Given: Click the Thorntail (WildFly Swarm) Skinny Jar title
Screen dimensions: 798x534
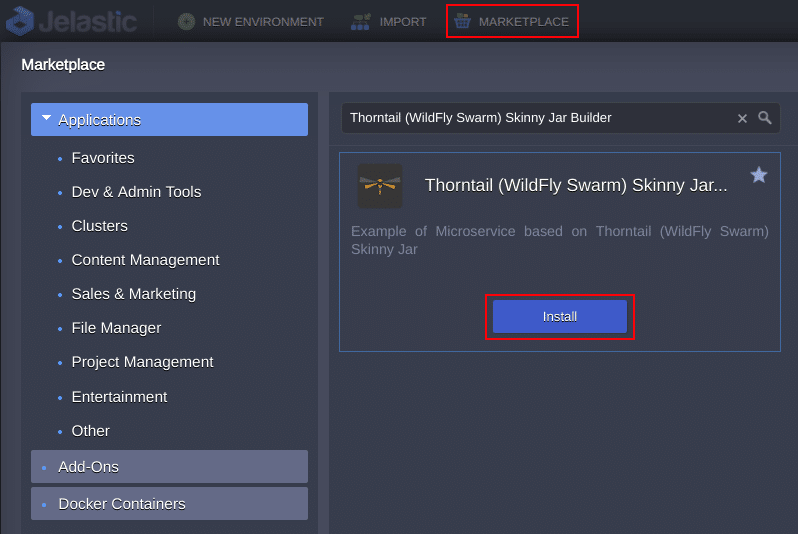Looking at the screenshot, I should 576,185.
